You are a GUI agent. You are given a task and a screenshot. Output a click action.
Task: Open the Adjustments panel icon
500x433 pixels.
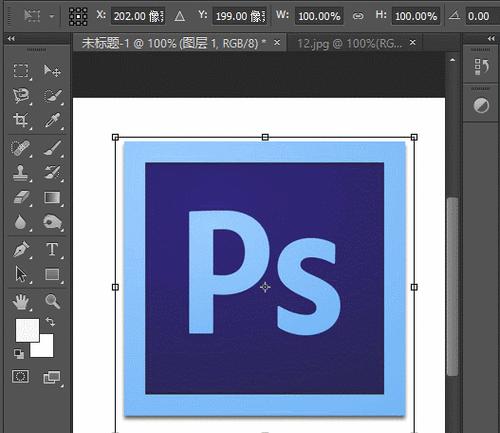(x=481, y=106)
